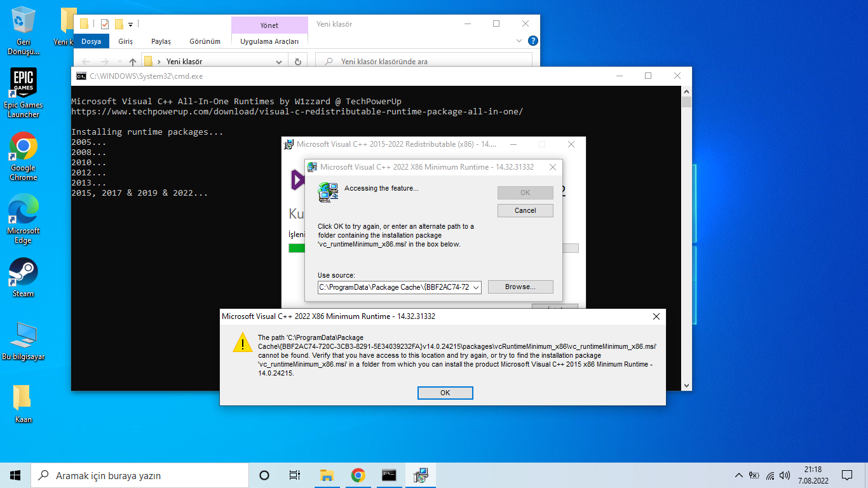Expand the Explorer ribbon with the chevron
The height and width of the screenshot is (488, 868).
click(x=519, y=41)
